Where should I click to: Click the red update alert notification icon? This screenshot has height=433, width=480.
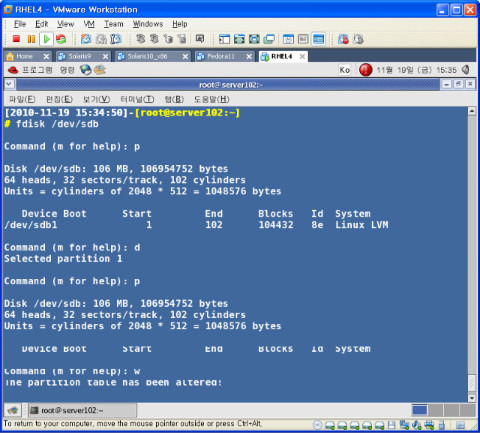(366, 70)
